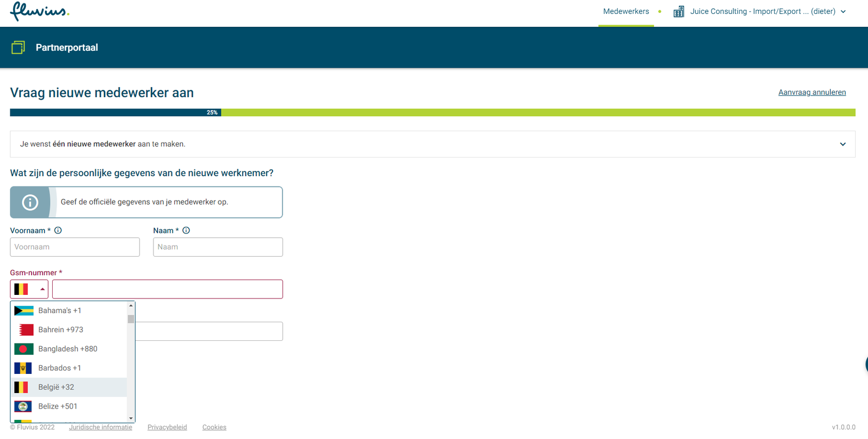Open the Medewerkers tab

click(x=626, y=11)
